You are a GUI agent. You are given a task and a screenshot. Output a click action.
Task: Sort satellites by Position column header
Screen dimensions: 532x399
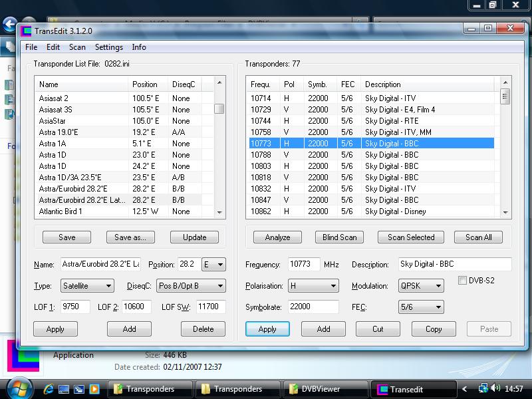pyautogui.click(x=148, y=84)
